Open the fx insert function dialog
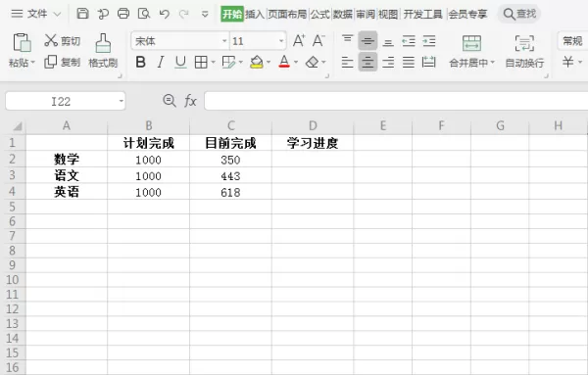This screenshot has width=588, height=375. click(190, 101)
